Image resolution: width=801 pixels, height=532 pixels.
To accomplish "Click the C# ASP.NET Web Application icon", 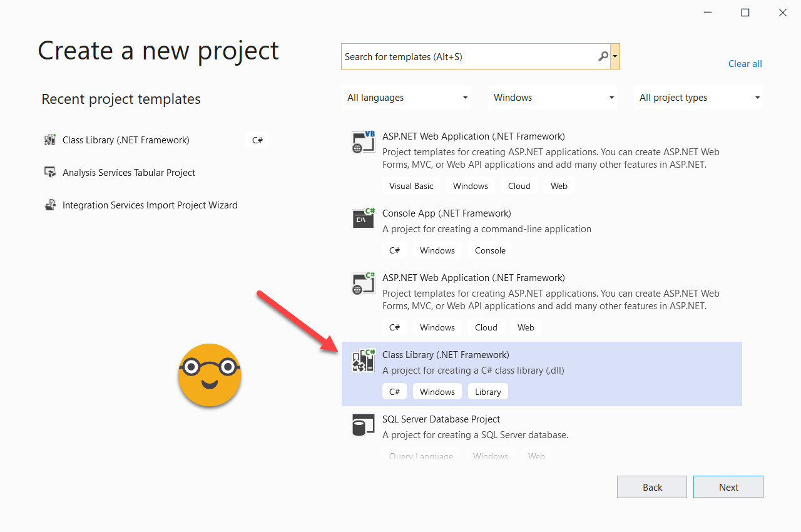I will (364, 284).
